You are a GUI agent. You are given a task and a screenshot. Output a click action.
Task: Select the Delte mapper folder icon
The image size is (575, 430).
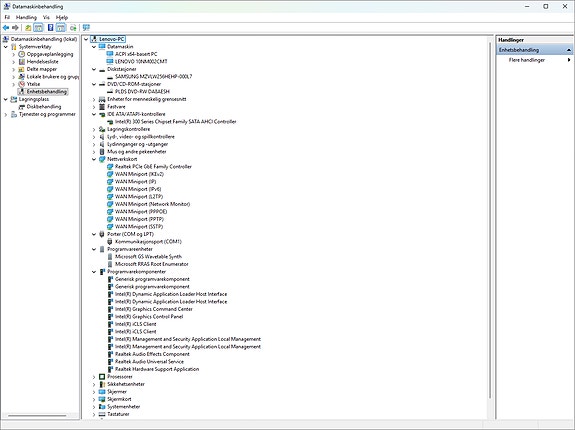[x=22, y=69]
